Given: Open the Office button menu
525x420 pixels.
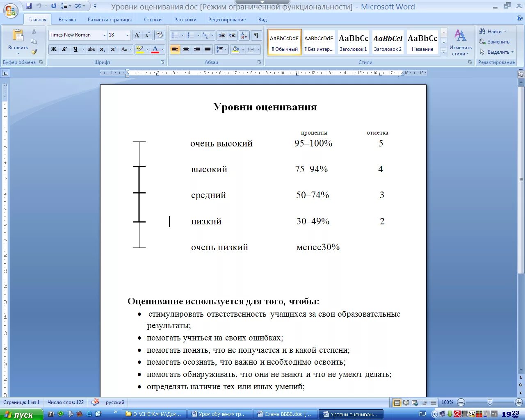Looking at the screenshot, I should (10, 11).
